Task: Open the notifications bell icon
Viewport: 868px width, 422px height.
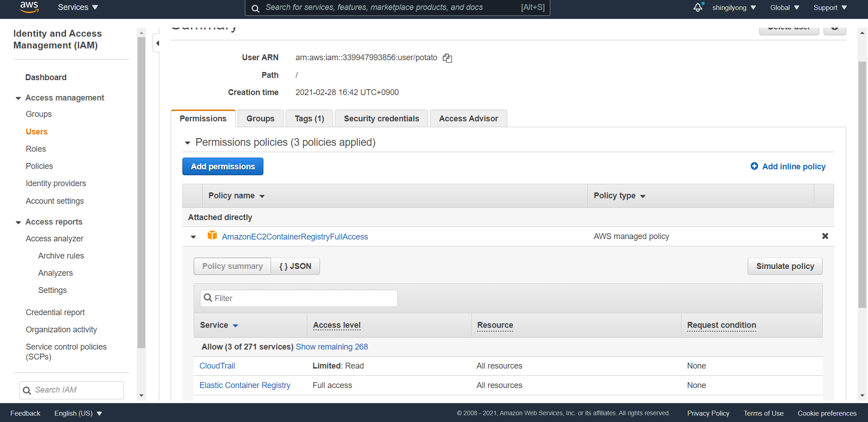Action: tap(698, 7)
